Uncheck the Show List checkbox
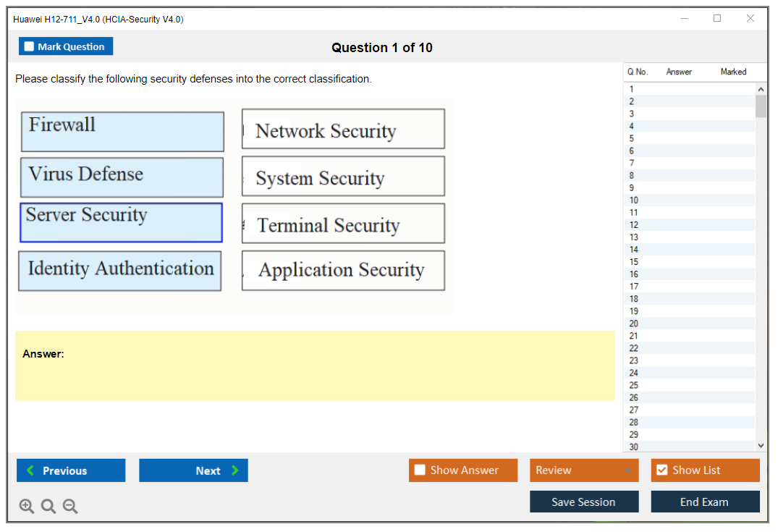778x532 pixels. coord(661,470)
